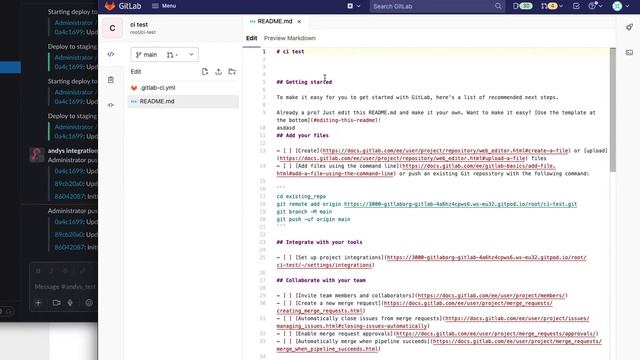
Task: Click the upload file icon
Action: 218,71
